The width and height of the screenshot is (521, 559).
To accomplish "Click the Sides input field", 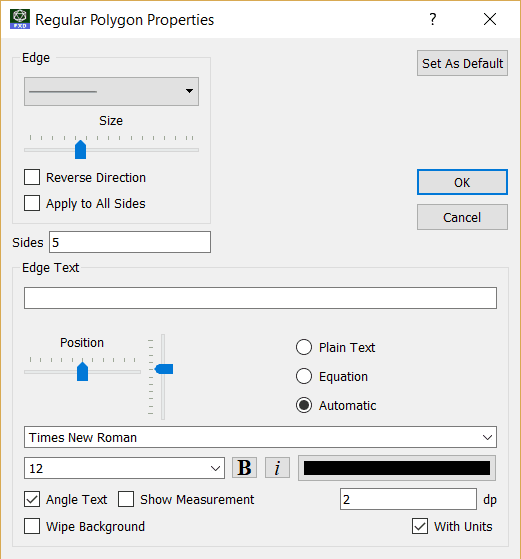I will coord(130,242).
